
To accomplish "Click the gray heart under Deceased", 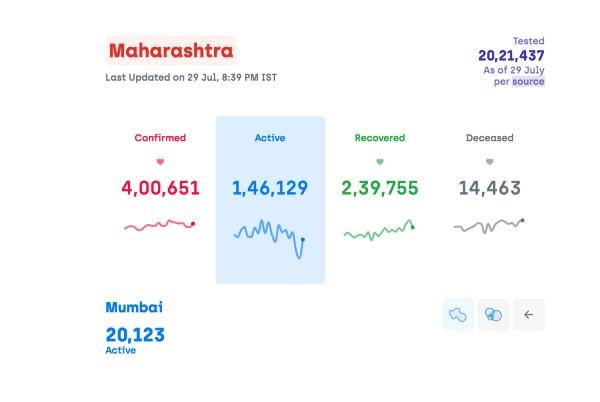I will point(489,162).
